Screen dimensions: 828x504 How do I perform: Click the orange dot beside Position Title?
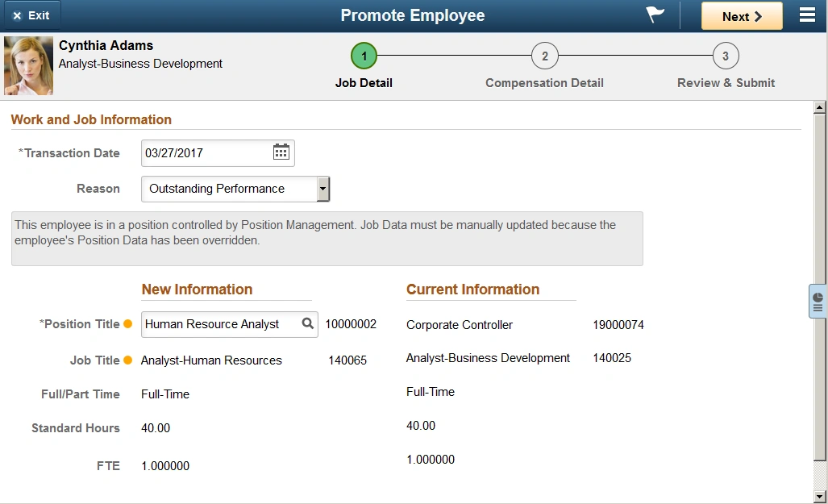coord(127,324)
